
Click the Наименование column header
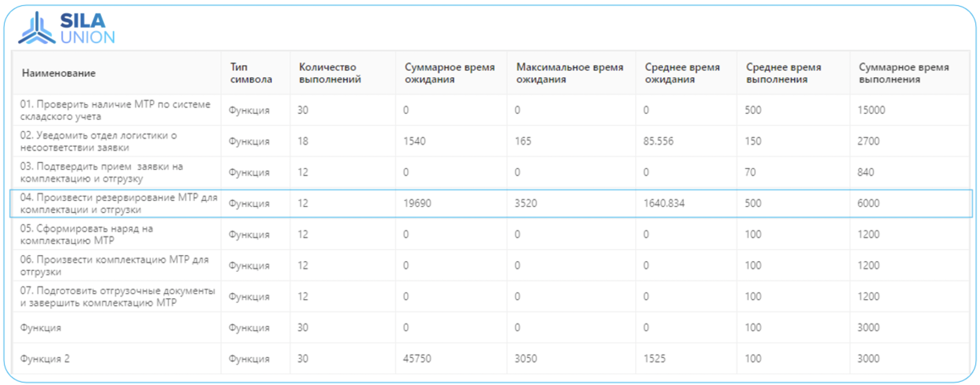pos(58,73)
